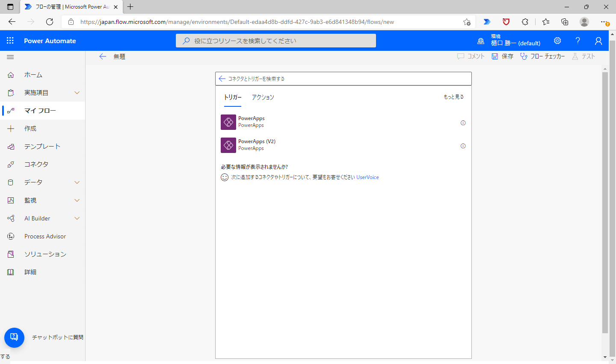616x364 pixels.
Task: Open the フロー チェッカー button
Action: [x=542, y=56]
